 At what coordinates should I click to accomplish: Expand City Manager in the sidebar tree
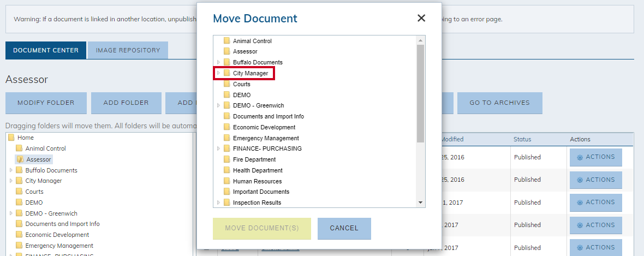point(11,181)
